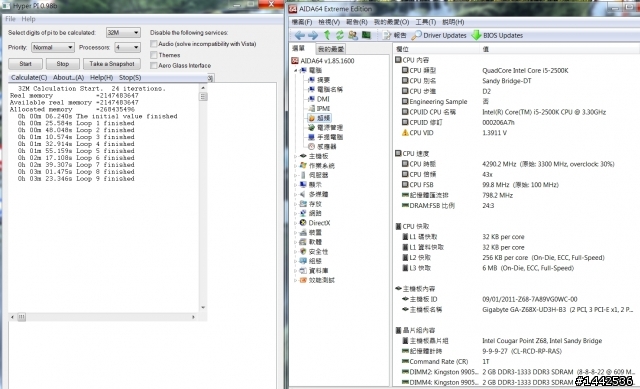The height and width of the screenshot is (389, 640).
Task: Click the AIDA64 v1.85.1600 root icon
Action: pyautogui.click(x=295, y=61)
